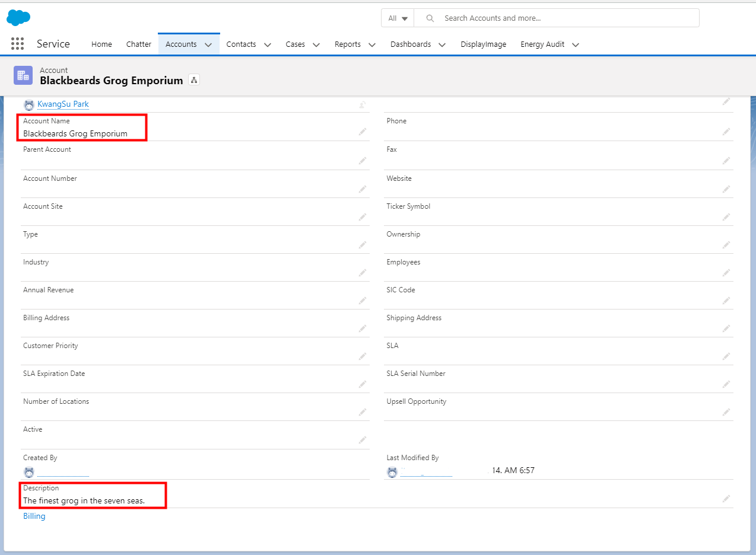Edit the SLA Expiration Date pencil icon

(x=362, y=384)
